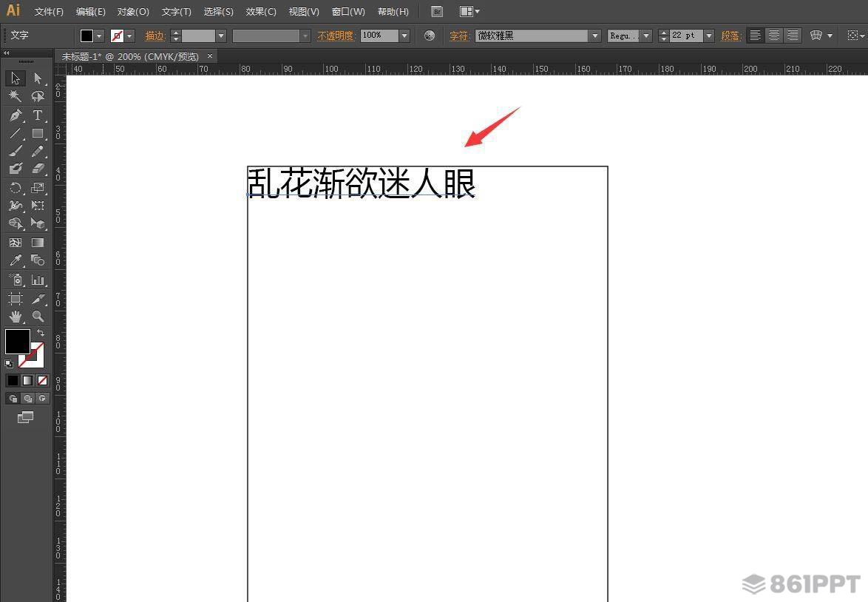Pick the Lasso tool
The width and height of the screenshot is (868, 602).
[38, 96]
